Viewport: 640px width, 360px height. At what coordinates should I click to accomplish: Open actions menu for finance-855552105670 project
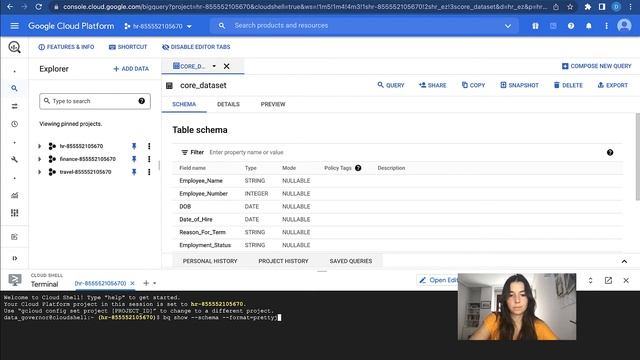[149, 159]
